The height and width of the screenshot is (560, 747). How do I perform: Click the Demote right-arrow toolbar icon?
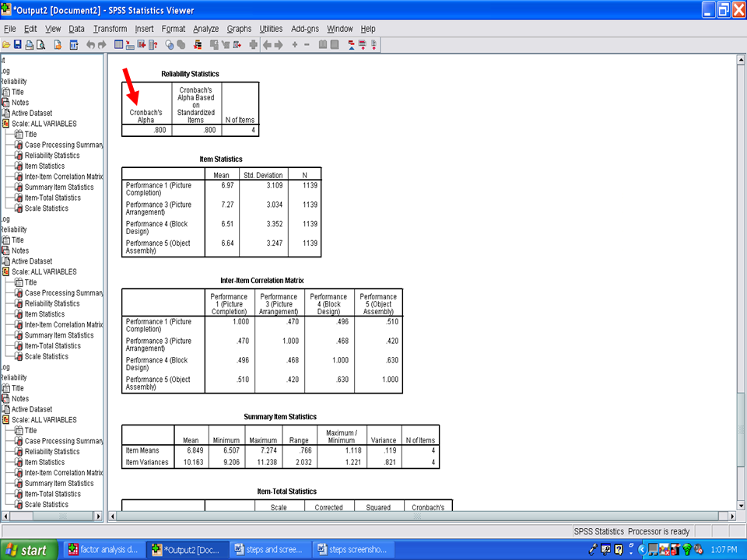pyautogui.click(x=279, y=45)
